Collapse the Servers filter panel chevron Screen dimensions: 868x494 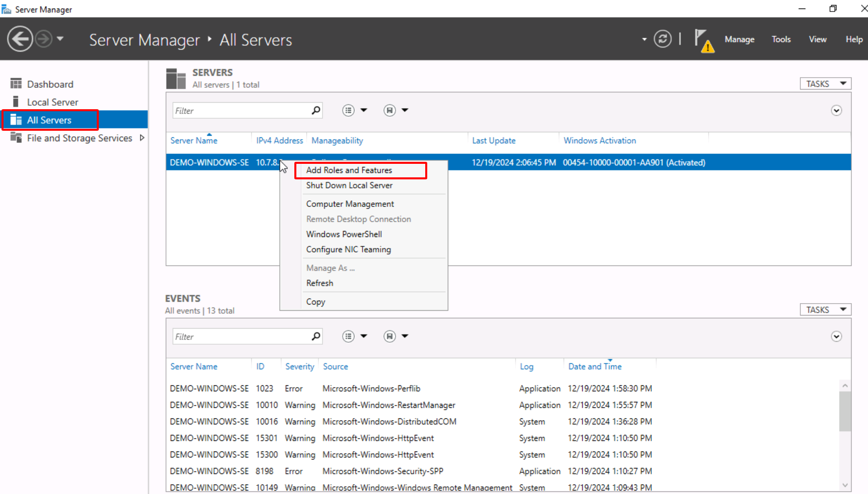coord(836,111)
